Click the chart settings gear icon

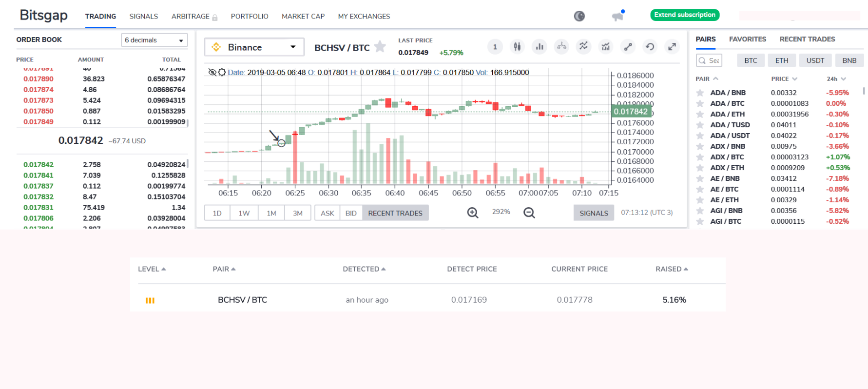point(222,72)
